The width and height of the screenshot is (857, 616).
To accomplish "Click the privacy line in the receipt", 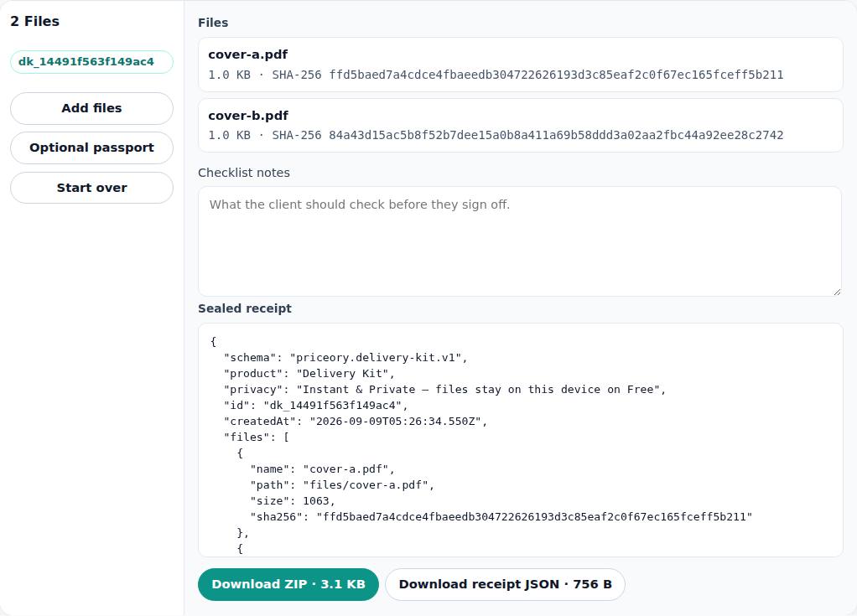I will pos(444,390).
